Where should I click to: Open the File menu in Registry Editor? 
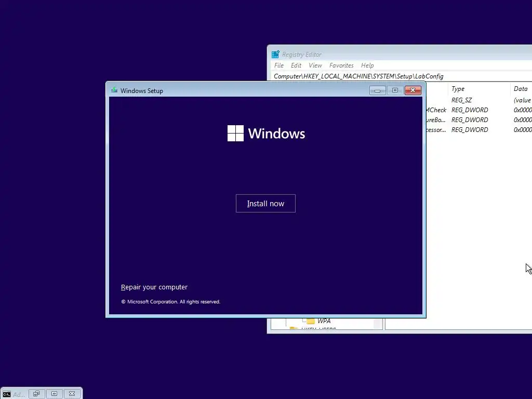[x=279, y=65]
